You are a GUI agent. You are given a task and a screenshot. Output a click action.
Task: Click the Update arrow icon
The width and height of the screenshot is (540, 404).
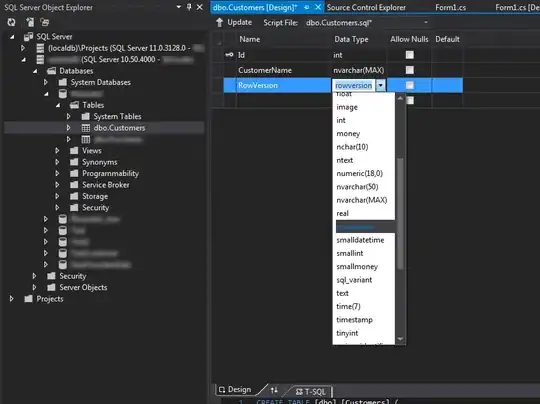[219, 23]
